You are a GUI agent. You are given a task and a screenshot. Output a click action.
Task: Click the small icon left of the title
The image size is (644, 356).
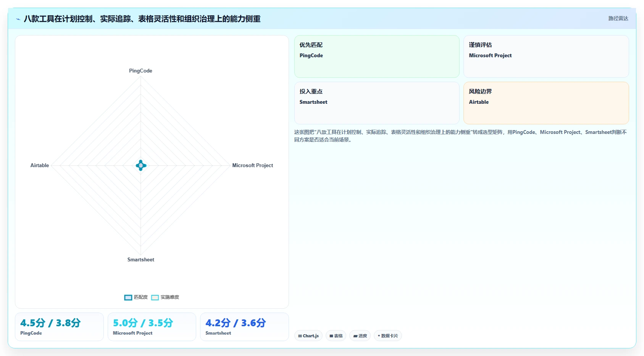[x=18, y=19]
